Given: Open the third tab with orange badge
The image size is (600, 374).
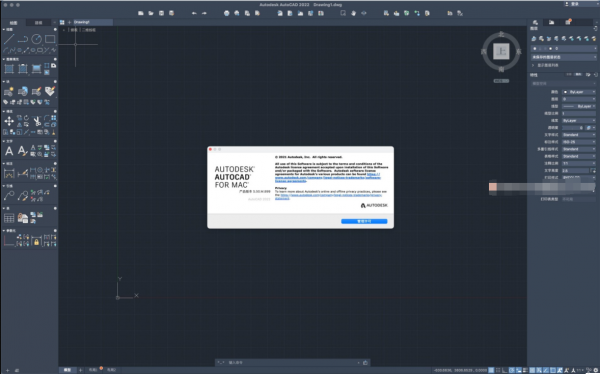Looking at the screenshot, I should click(x=568, y=22).
